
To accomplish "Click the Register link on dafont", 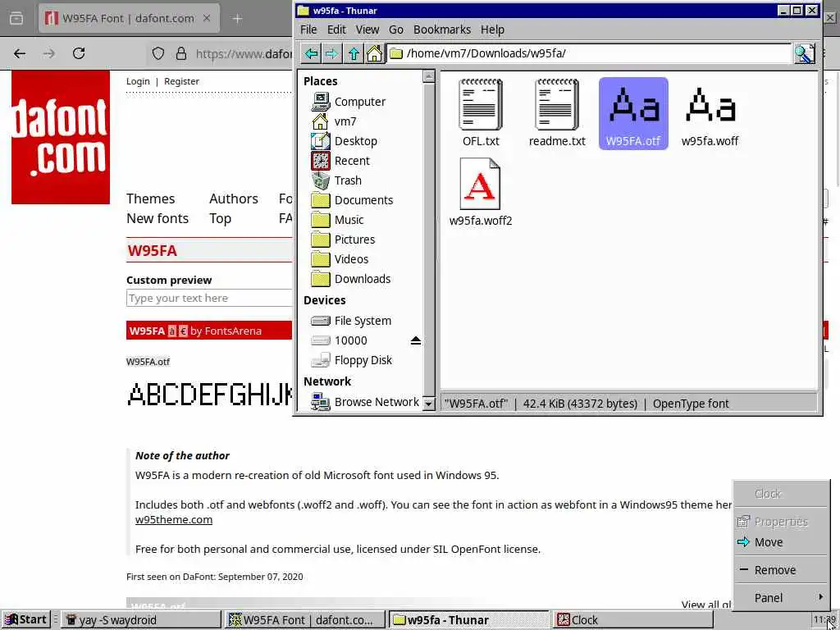I will point(181,81).
